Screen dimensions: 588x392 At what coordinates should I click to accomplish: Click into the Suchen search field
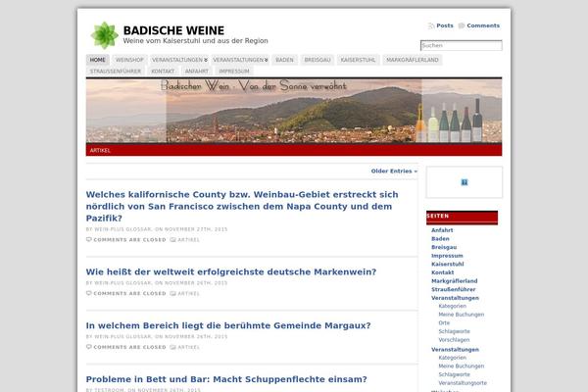[x=462, y=45]
